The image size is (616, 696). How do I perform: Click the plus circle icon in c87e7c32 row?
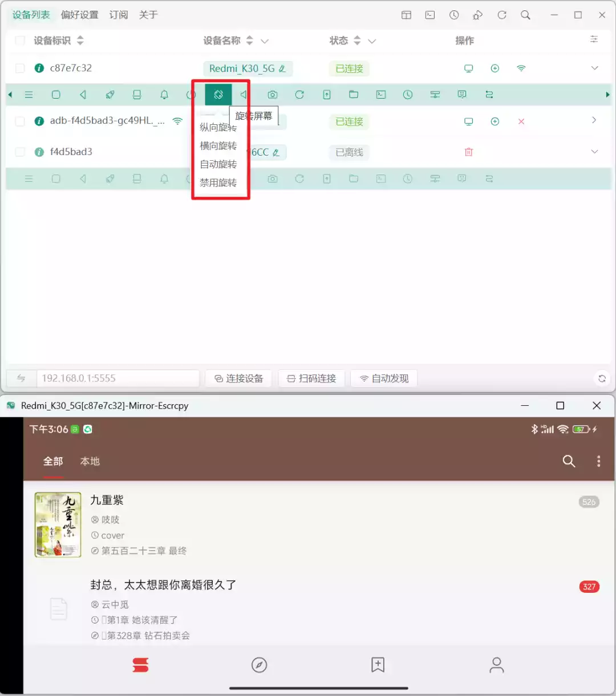495,68
